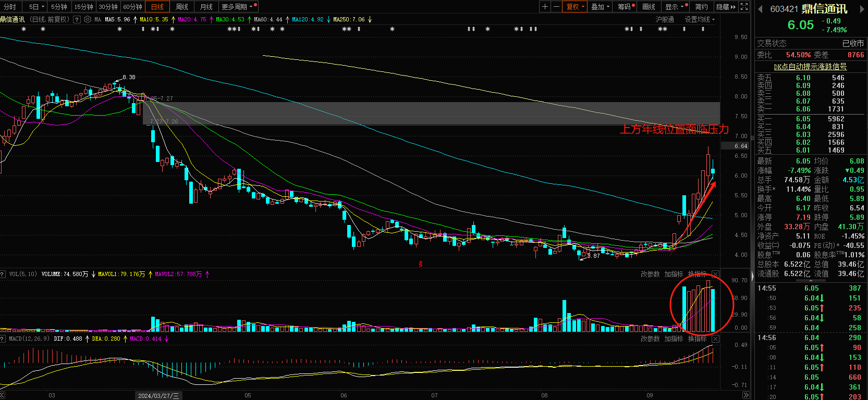Viewport: 868px width, 400px height.
Task: Close the MACD indicator panel
Action: [x=715, y=339]
